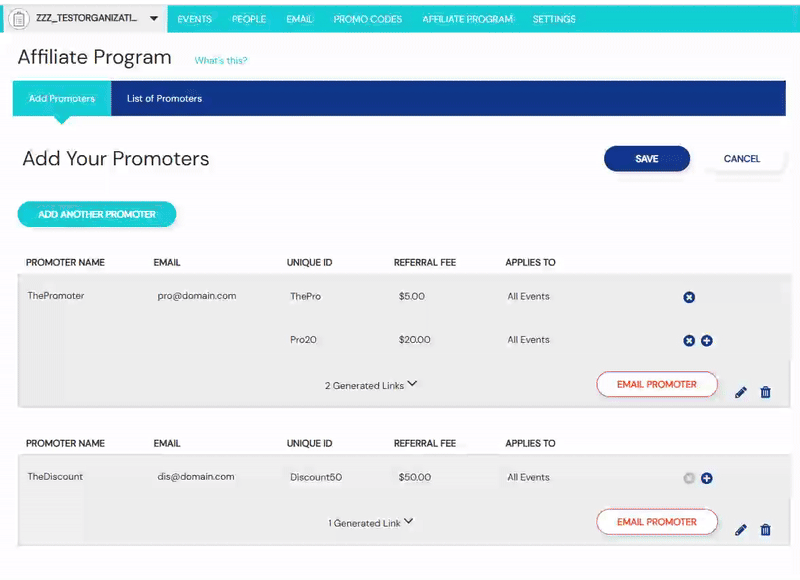Image resolution: width=800 pixels, height=580 pixels.
Task: Open Settings in the top bar
Action: coord(554,19)
